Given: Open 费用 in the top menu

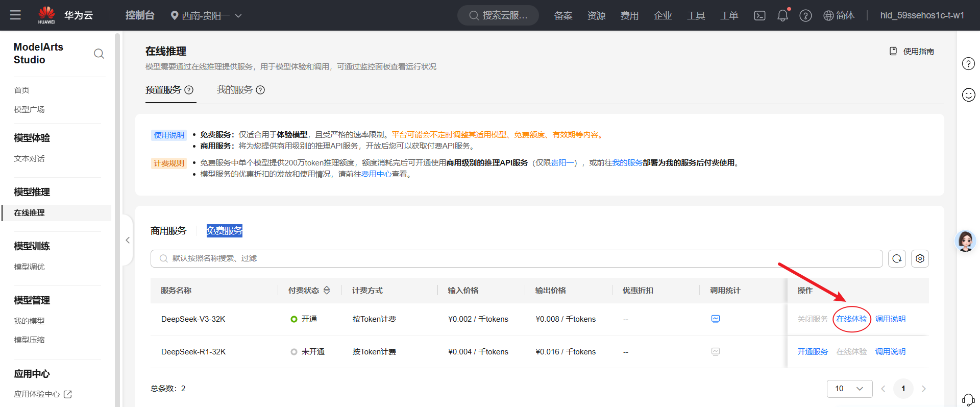Looking at the screenshot, I should point(629,16).
